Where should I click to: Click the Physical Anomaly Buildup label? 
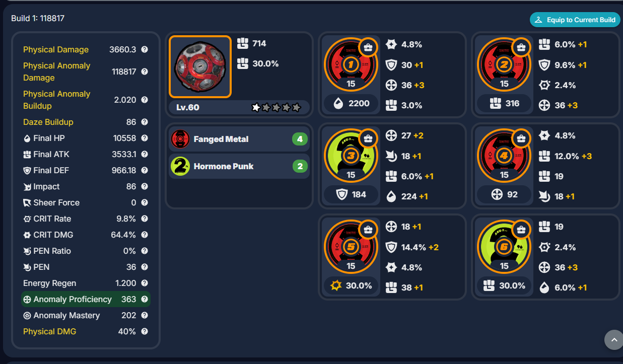[56, 100]
